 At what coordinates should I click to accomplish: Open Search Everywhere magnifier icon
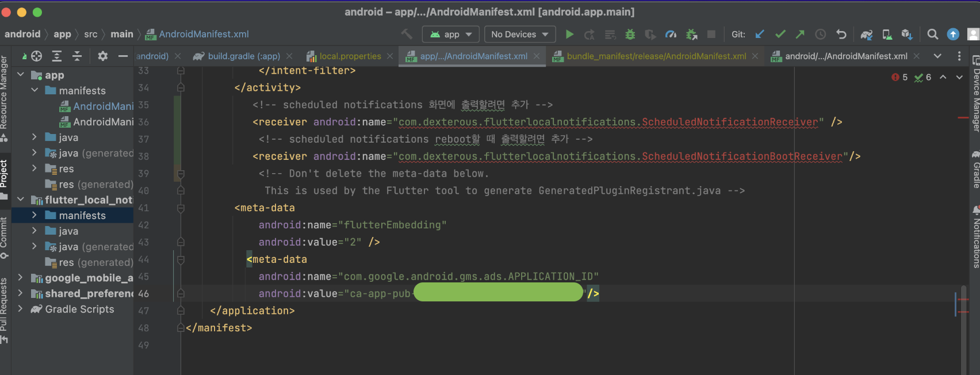pyautogui.click(x=933, y=35)
